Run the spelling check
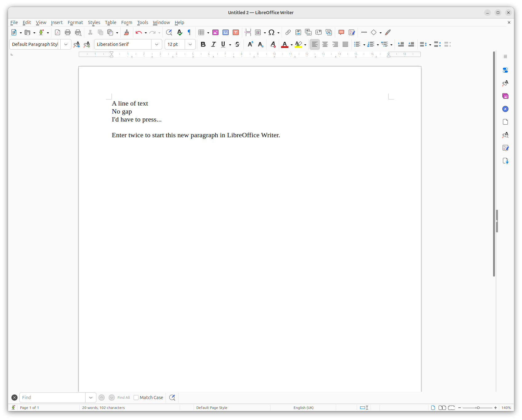Image resolution: width=522 pixels, height=420 pixels. pos(179,32)
